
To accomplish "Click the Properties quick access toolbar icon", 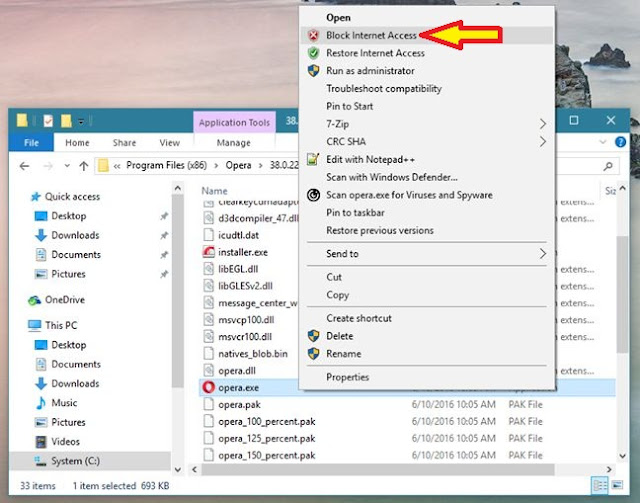I will pyautogui.click(x=48, y=121).
